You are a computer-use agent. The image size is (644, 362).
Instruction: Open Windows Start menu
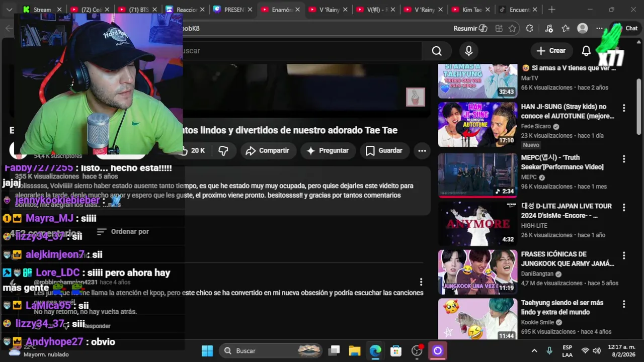pos(207,351)
